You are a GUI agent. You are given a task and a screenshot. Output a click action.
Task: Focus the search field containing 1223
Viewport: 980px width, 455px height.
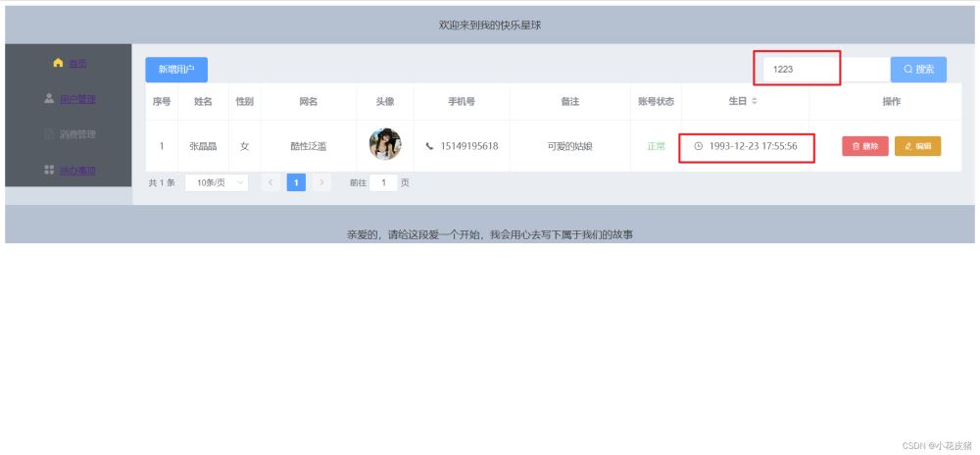[x=826, y=70]
